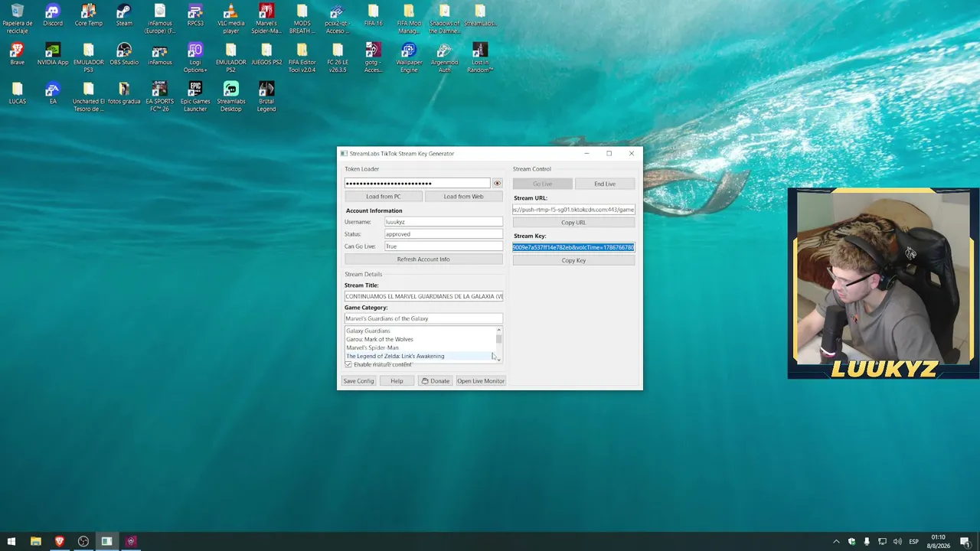The image size is (980, 551).
Task: Select the fotos gradua desktop icon
Action: (124, 93)
